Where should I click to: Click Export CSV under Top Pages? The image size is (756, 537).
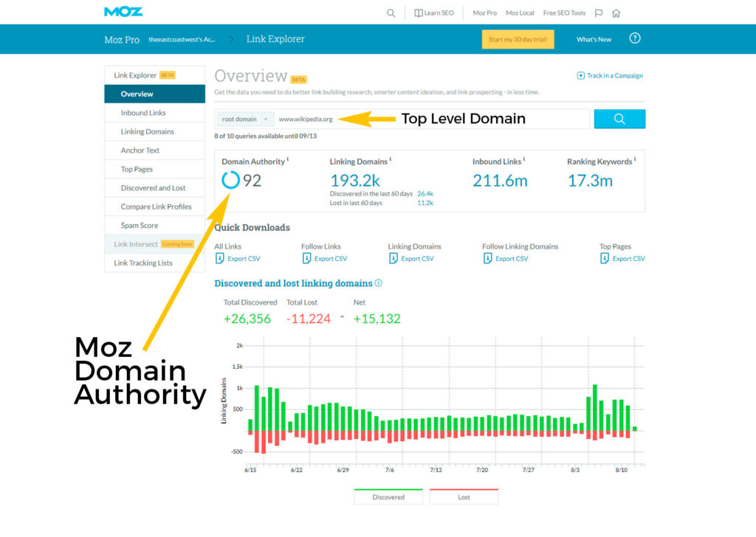click(x=629, y=259)
